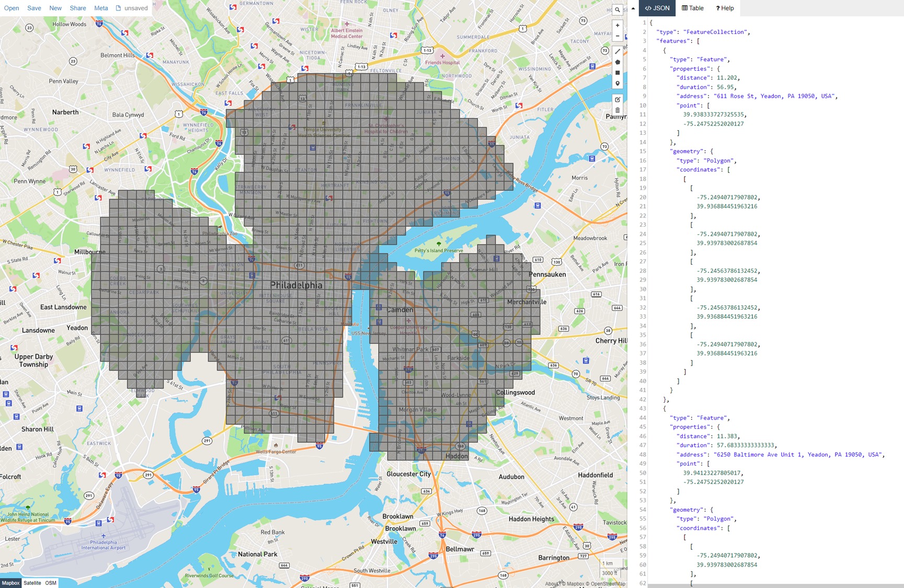Select the draw polygon tool

point(617,62)
